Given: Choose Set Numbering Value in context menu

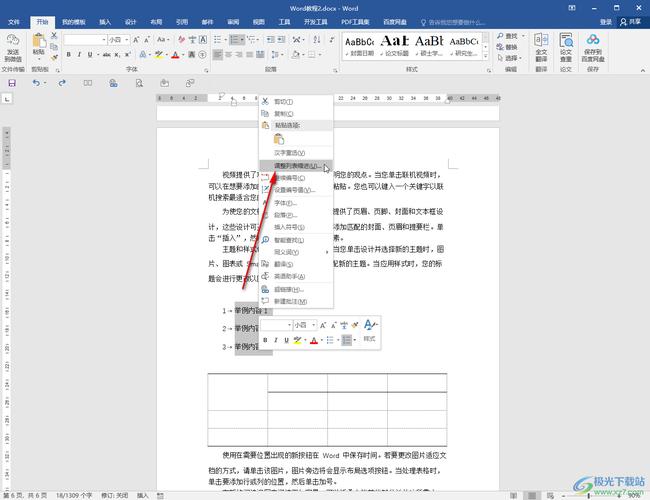Looking at the screenshot, I should coord(296,190).
